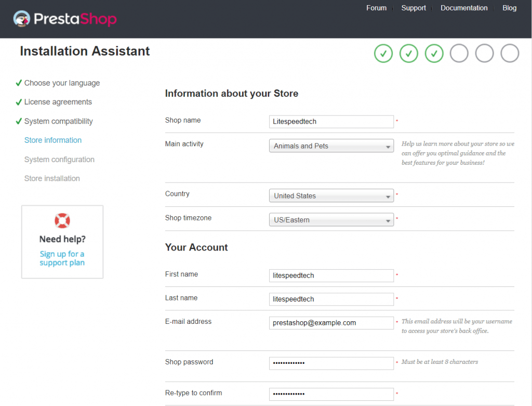This screenshot has width=532, height=406.
Task: Open the Blog link in header
Action: point(509,8)
